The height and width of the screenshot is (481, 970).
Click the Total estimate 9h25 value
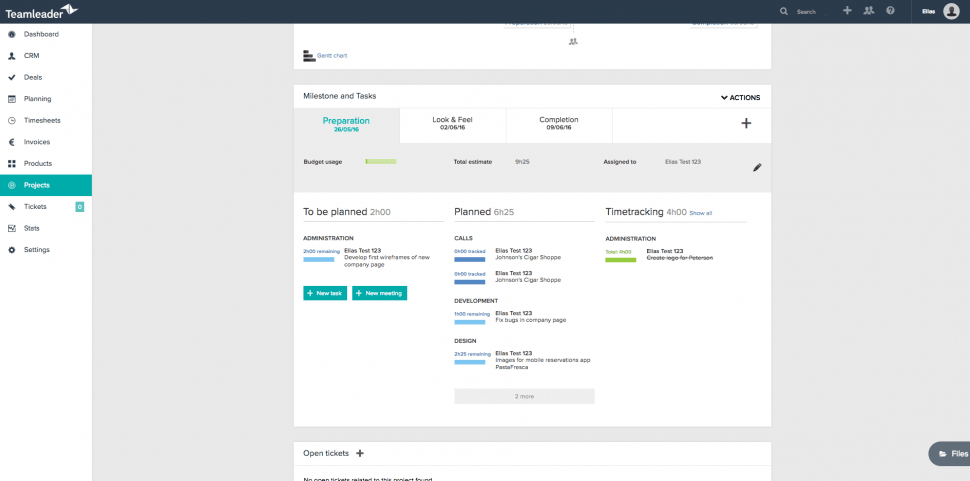pyautogui.click(x=522, y=162)
